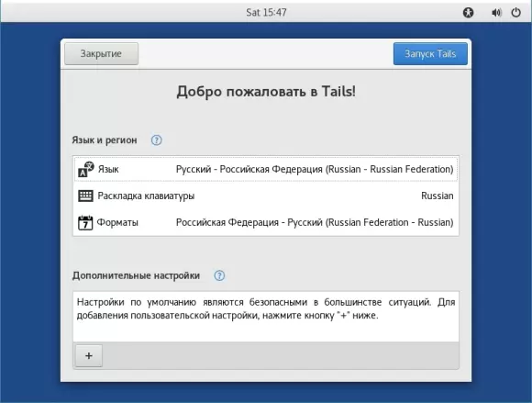This screenshot has height=403, width=532.
Task: Click the Добро пожаловать в Tails heading
Action: pos(266,91)
